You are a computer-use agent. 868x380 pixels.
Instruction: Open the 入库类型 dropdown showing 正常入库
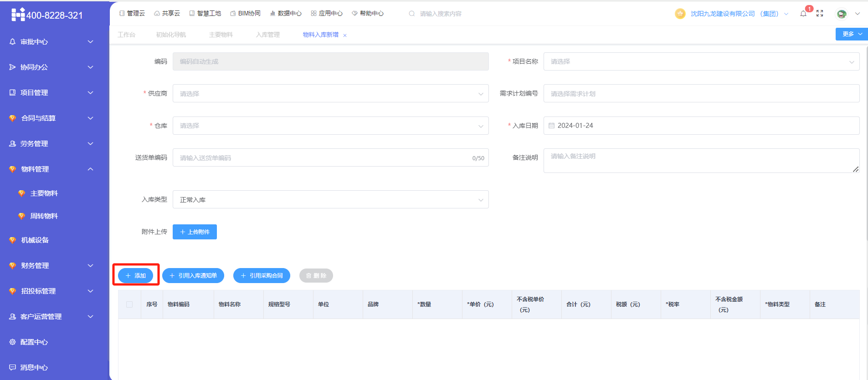(330, 199)
